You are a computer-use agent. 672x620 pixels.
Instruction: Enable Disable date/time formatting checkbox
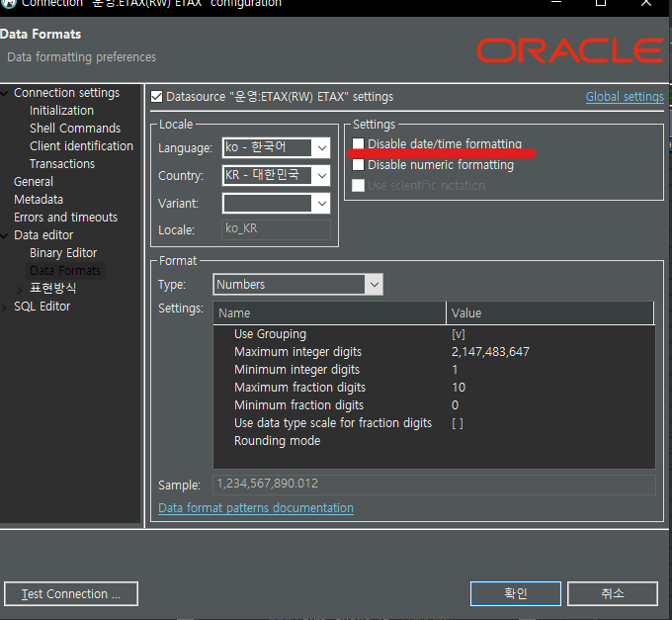click(x=358, y=143)
